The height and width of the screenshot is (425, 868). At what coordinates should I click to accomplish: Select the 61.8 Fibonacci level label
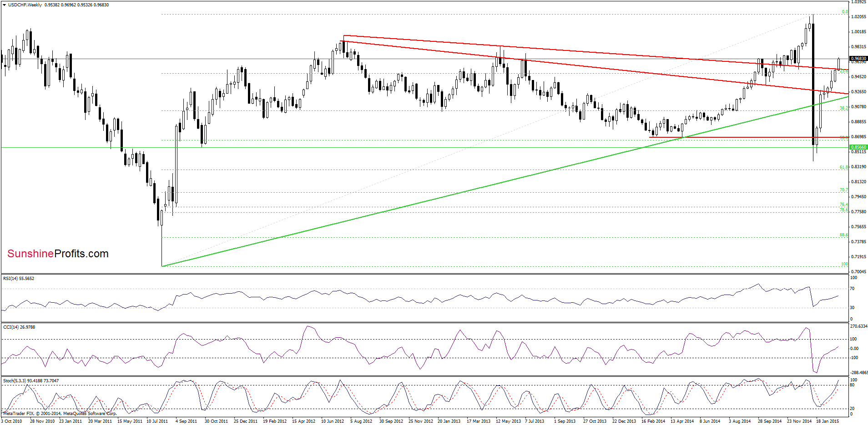click(x=844, y=167)
